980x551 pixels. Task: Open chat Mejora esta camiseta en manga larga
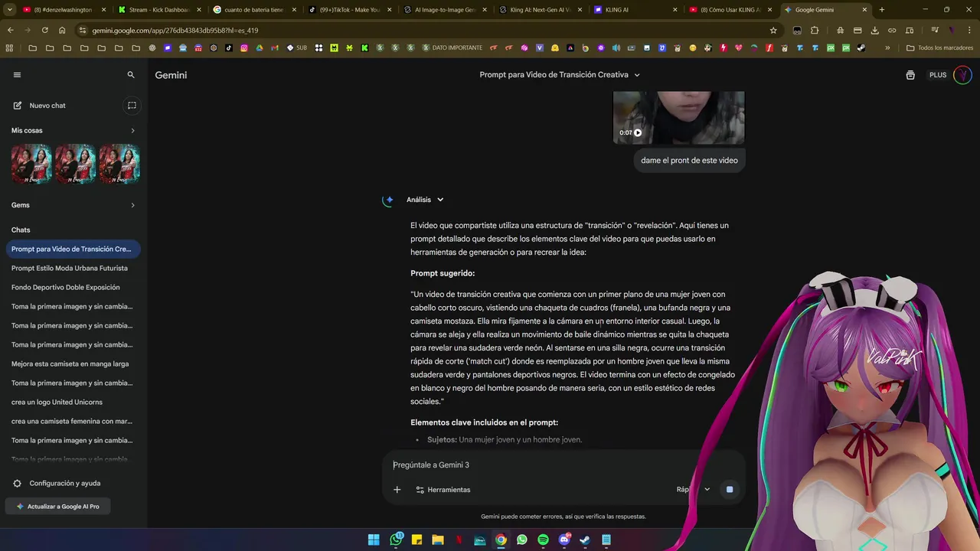[x=70, y=364]
